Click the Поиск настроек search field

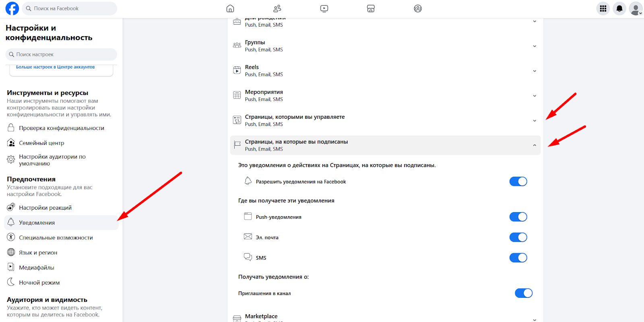[x=61, y=54]
